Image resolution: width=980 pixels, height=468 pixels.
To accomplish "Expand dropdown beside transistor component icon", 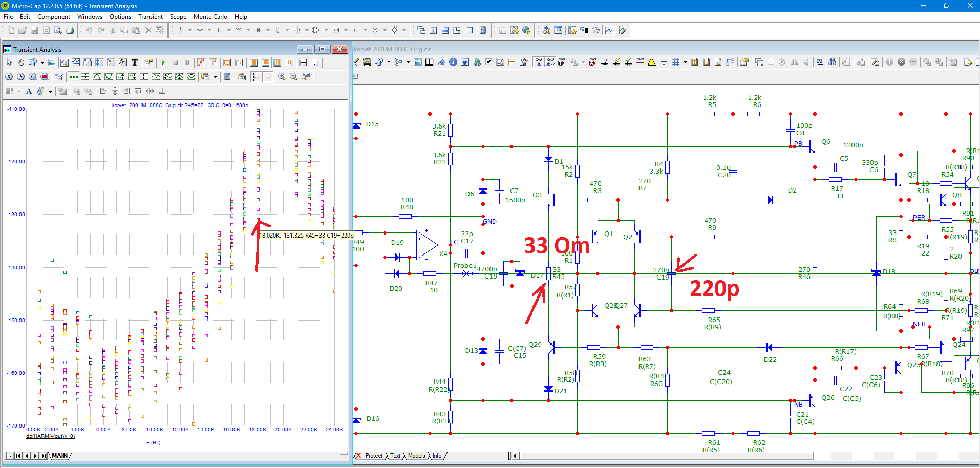I will coord(287,30).
